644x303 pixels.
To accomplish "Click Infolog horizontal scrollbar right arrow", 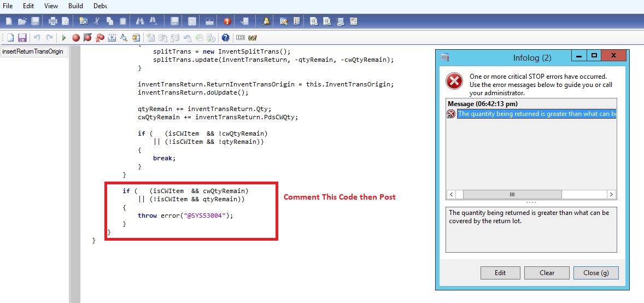I will (612, 194).
